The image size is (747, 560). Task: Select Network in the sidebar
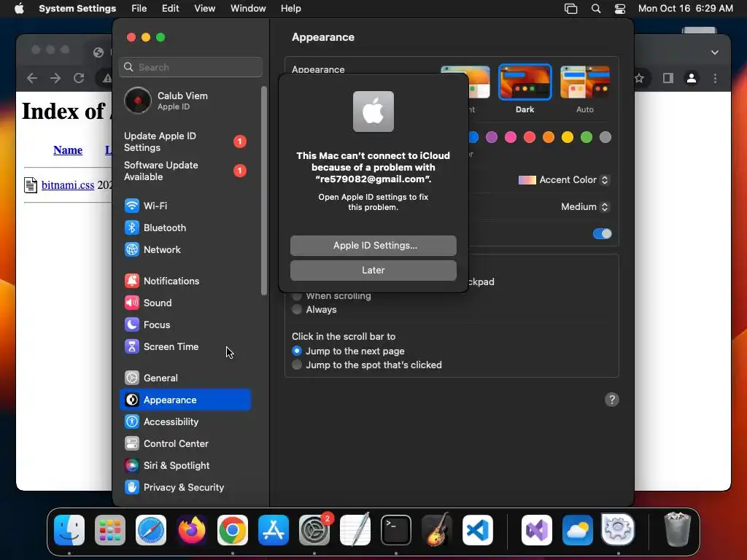coord(185,249)
